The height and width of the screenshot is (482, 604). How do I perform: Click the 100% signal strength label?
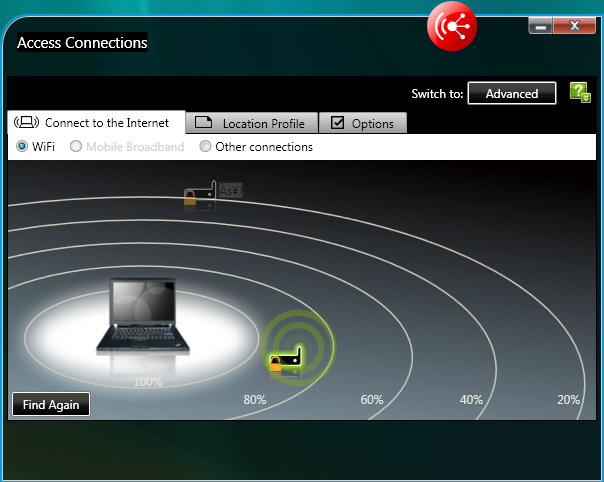point(148,382)
